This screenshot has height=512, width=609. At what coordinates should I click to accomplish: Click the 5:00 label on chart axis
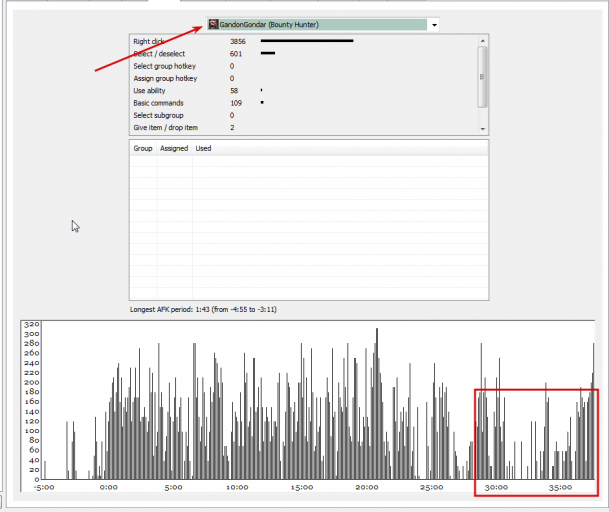[x=173, y=487]
